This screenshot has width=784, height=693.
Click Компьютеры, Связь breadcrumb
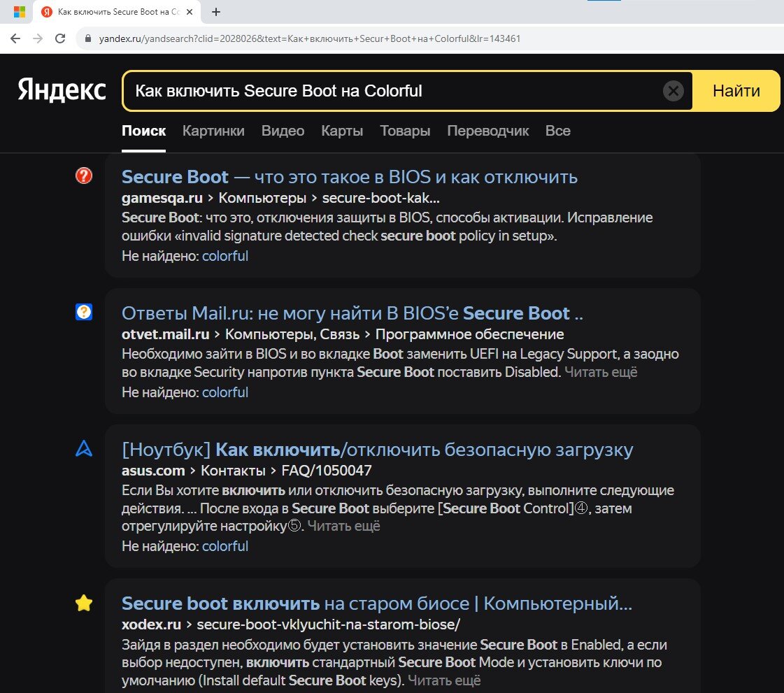(292, 334)
